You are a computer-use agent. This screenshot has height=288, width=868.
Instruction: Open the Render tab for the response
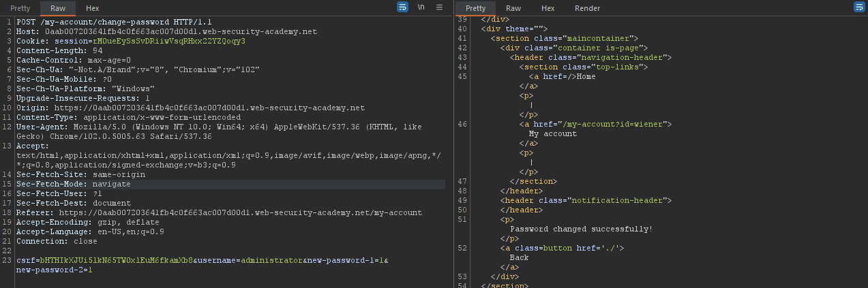[587, 8]
